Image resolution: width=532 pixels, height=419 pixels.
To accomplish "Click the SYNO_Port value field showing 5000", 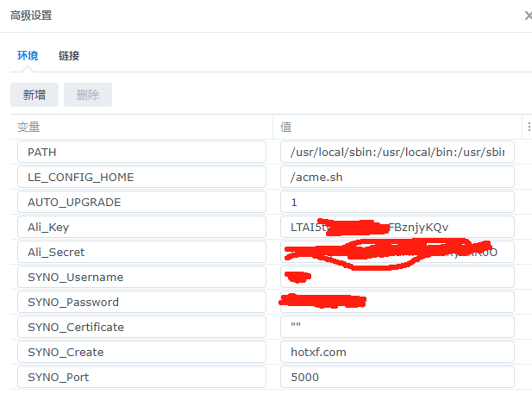I will coord(397,378).
